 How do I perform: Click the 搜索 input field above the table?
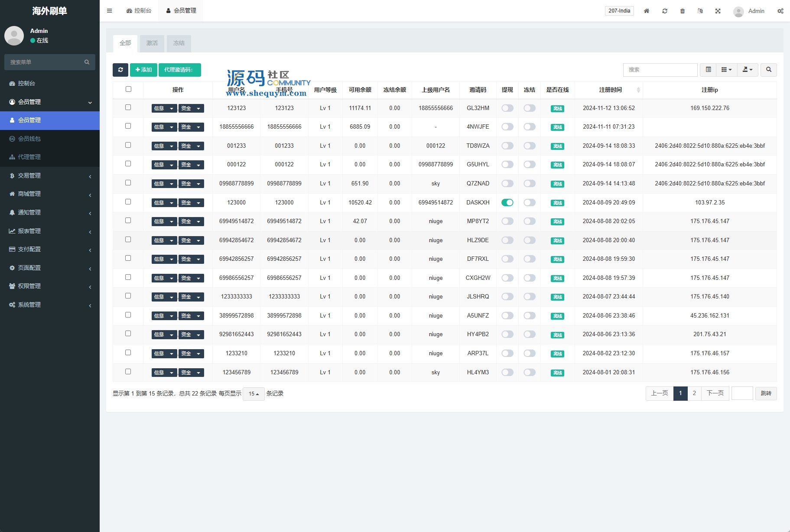(660, 70)
